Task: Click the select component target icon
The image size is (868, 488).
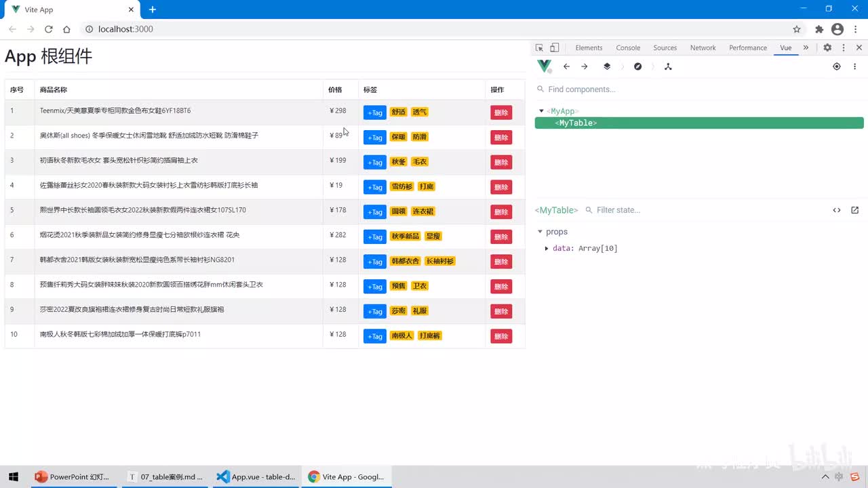Action: [x=837, y=66]
